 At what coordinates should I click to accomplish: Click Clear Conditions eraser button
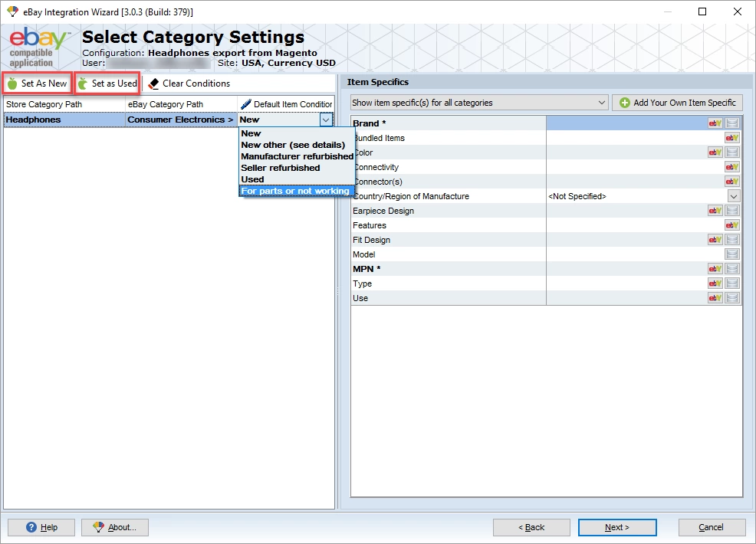click(x=189, y=84)
